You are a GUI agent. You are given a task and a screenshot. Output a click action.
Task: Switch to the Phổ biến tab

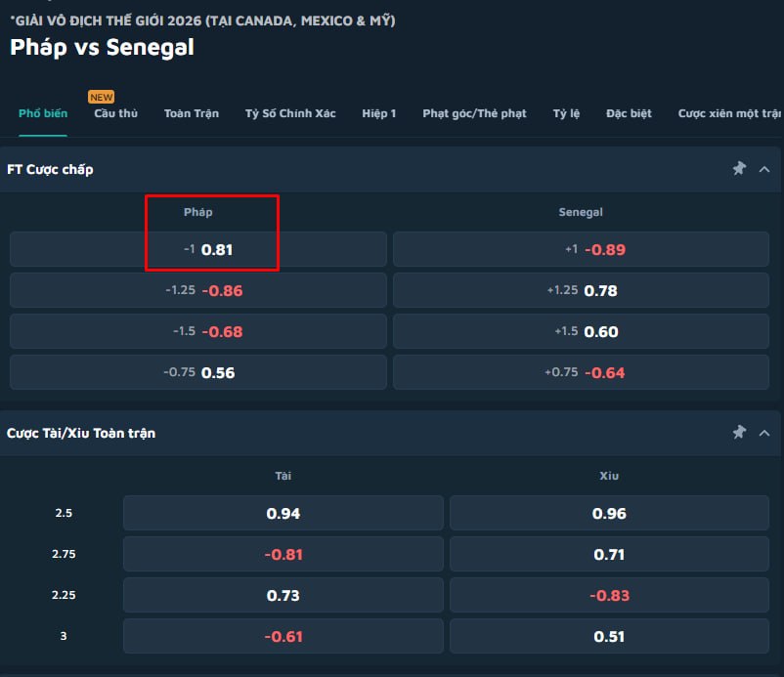point(43,113)
